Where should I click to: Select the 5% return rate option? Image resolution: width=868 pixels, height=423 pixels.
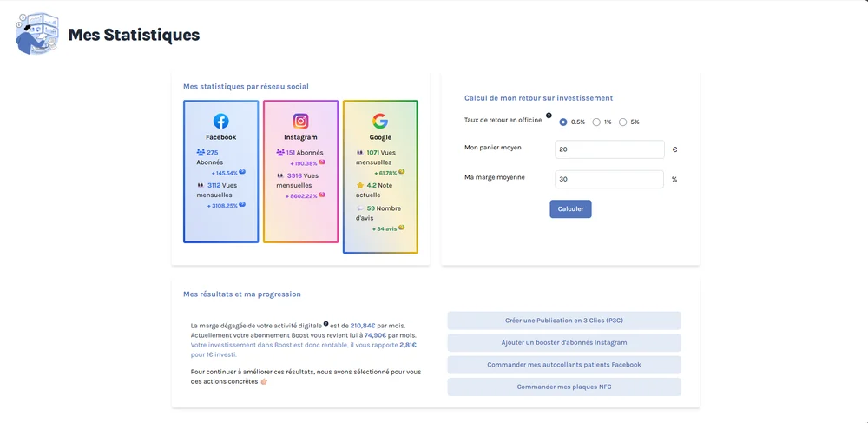coord(622,122)
